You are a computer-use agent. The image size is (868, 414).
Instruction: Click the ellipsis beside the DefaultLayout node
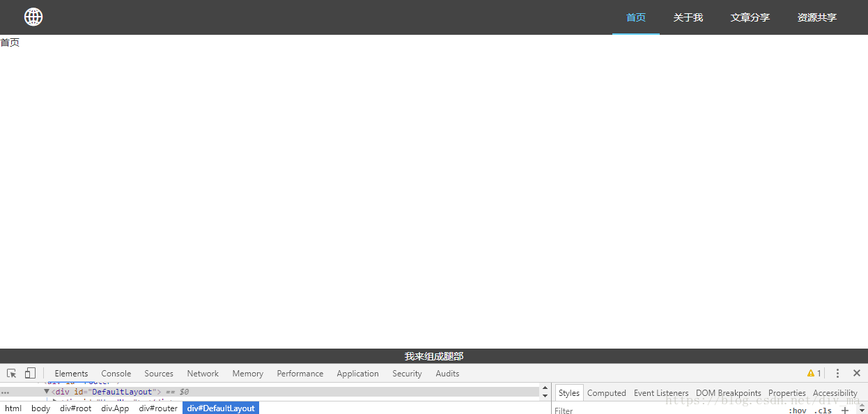[6, 392]
